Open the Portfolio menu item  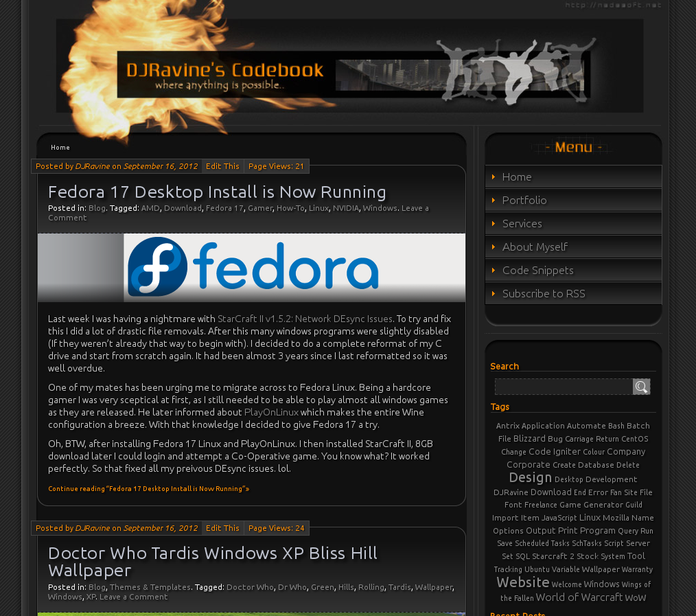524,200
